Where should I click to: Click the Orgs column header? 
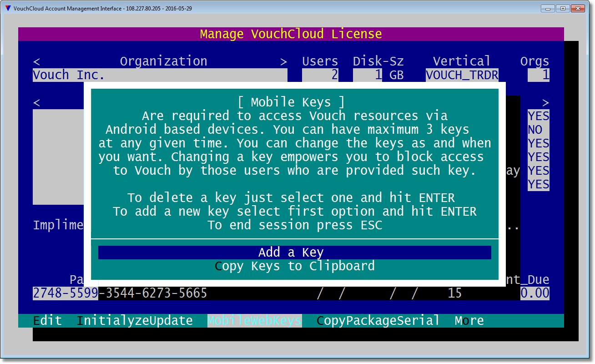click(x=535, y=61)
